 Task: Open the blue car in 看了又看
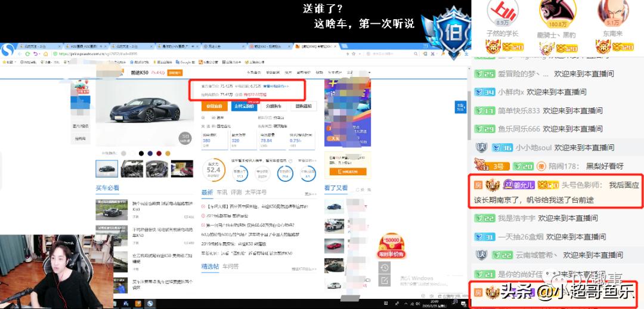pyautogui.click(x=334, y=206)
